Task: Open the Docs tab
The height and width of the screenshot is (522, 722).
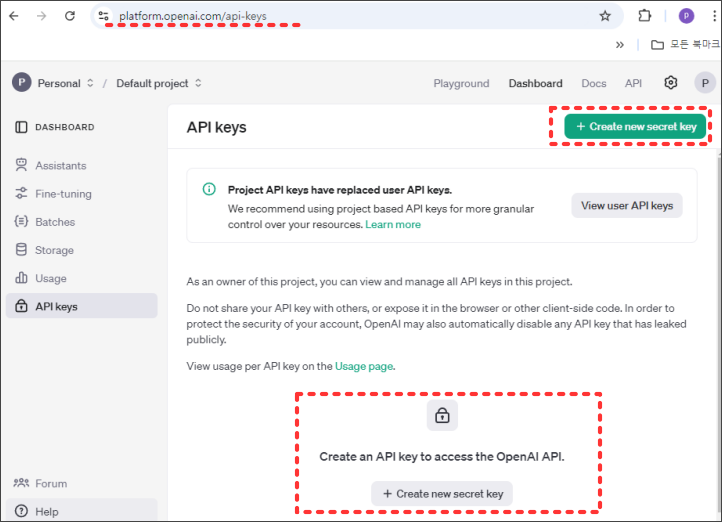Action: [x=594, y=83]
